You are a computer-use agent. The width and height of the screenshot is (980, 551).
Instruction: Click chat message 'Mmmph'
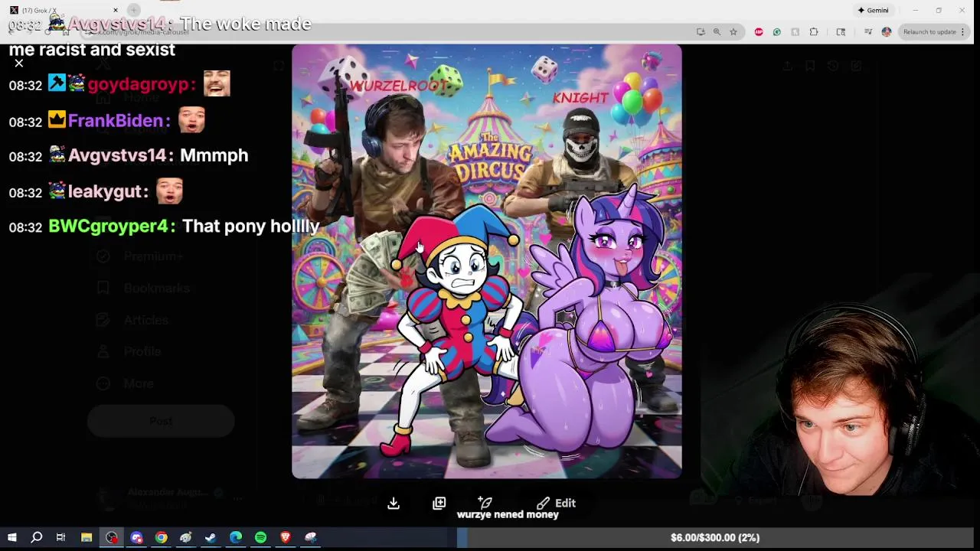coord(214,155)
